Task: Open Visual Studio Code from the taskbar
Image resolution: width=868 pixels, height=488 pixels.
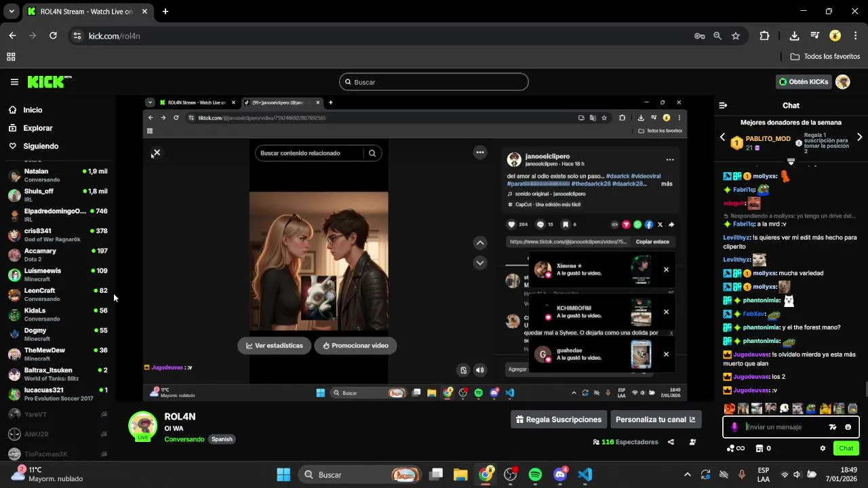Action: point(585,474)
